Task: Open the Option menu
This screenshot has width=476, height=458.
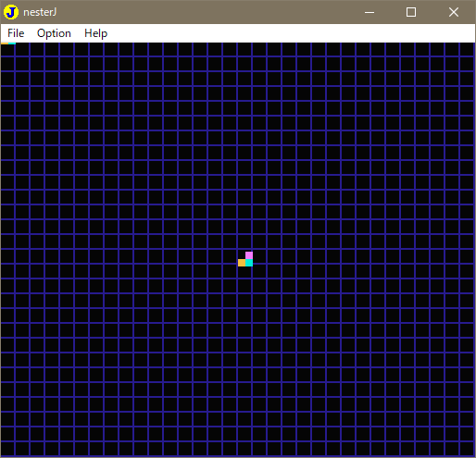Action: [x=54, y=33]
